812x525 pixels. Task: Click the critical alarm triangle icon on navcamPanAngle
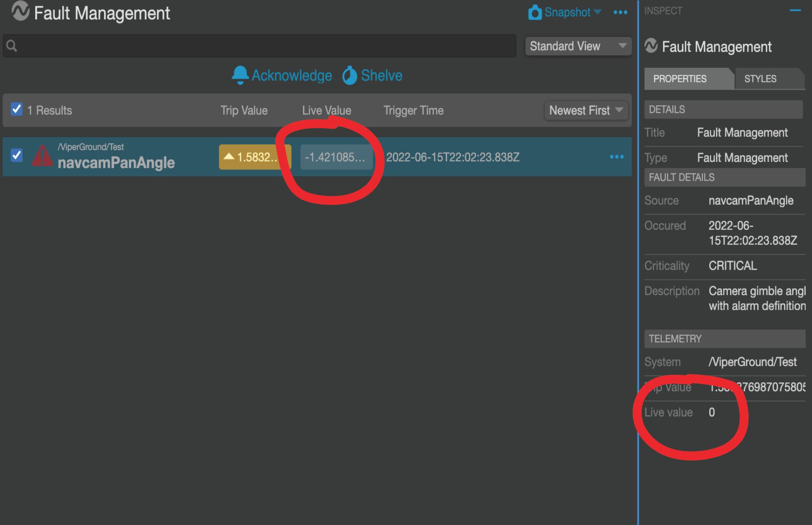[42, 156]
